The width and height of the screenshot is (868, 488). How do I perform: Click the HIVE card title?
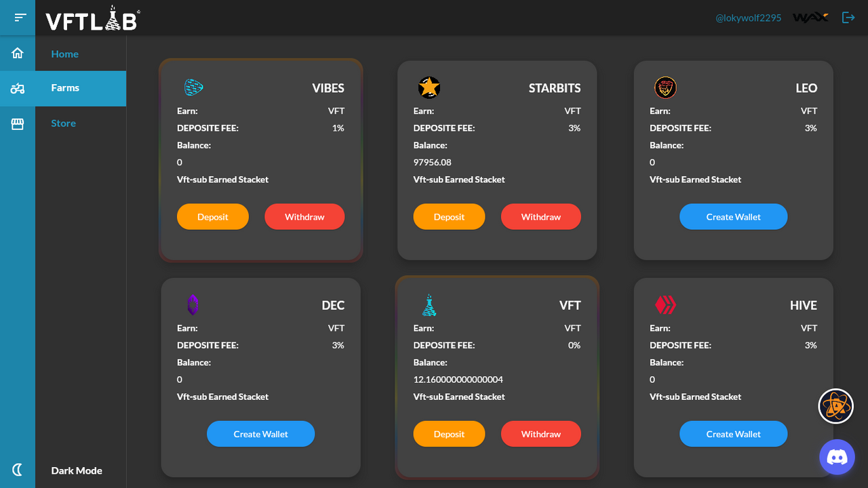(x=804, y=305)
